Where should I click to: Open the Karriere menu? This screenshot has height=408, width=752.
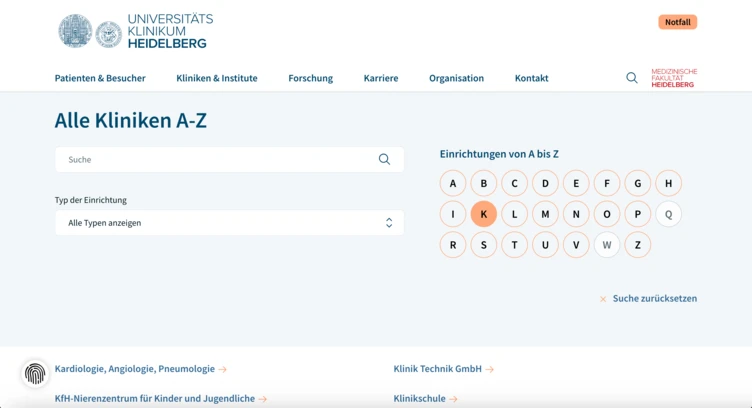pyautogui.click(x=381, y=78)
